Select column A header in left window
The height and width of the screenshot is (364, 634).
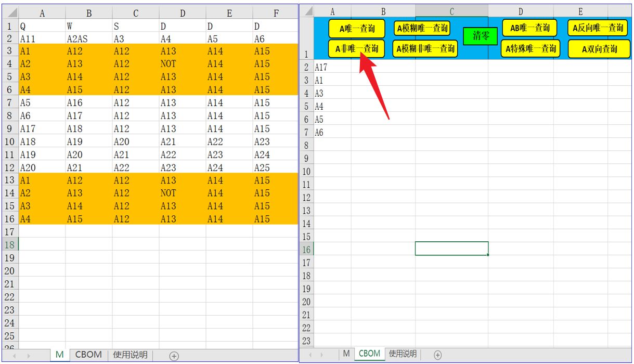point(42,14)
